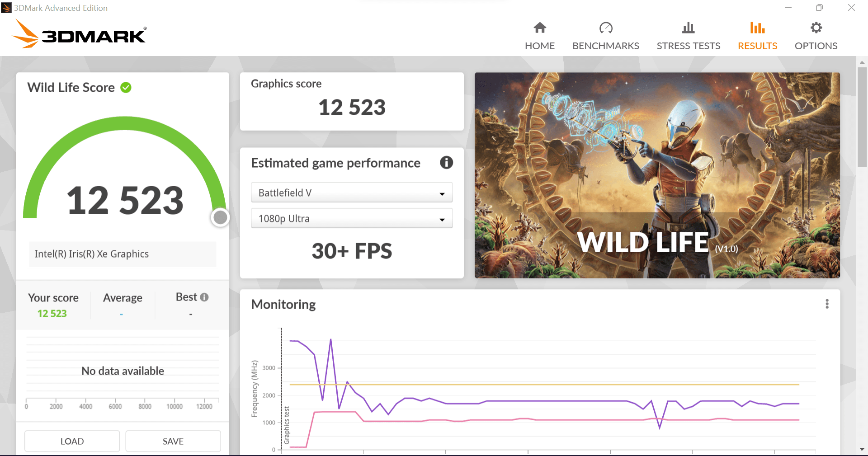
Task: Click the LOAD button
Action: [72, 441]
